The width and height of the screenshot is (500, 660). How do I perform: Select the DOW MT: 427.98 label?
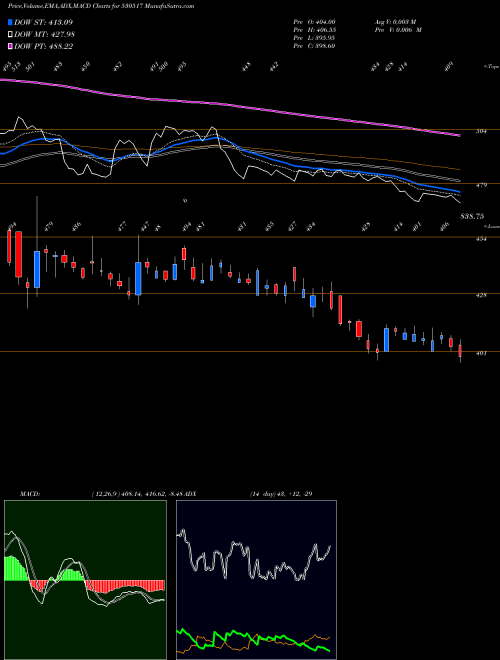pyautogui.click(x=44, y=34)
